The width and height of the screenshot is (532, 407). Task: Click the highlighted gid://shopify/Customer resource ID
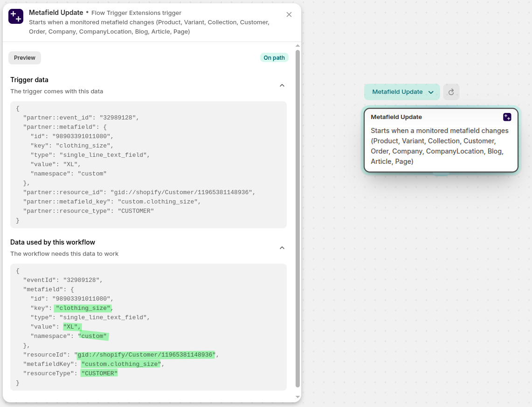pyautogui.click(x=146, y=355)
